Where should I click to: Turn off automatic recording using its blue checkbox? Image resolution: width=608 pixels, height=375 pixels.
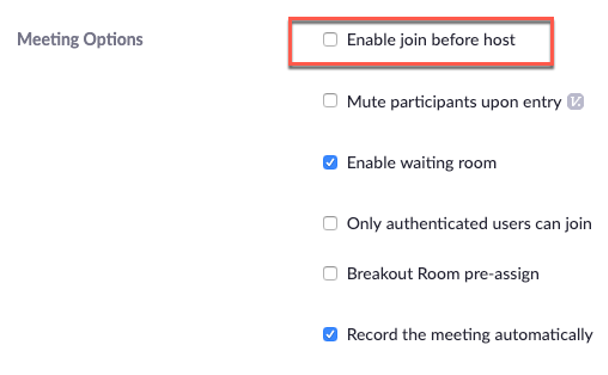point(330,334)
